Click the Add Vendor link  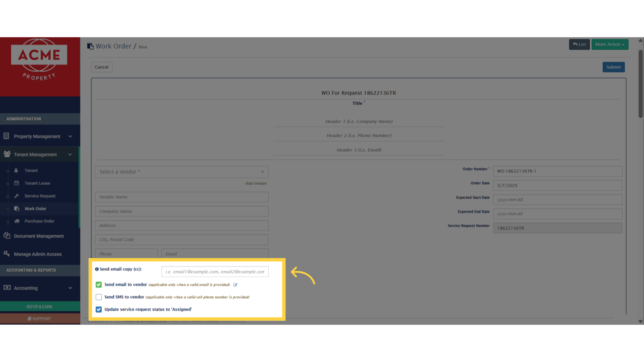[256, 183]
